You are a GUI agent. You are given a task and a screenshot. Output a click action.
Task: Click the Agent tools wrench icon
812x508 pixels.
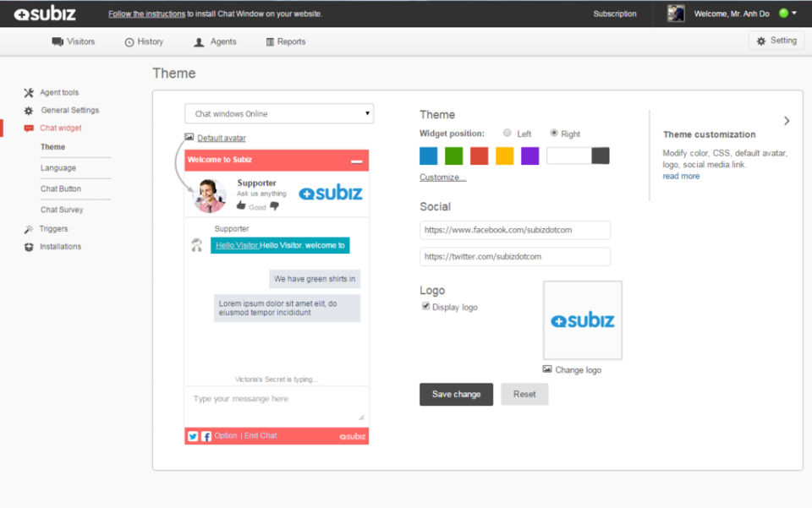[x=29, y=93]
